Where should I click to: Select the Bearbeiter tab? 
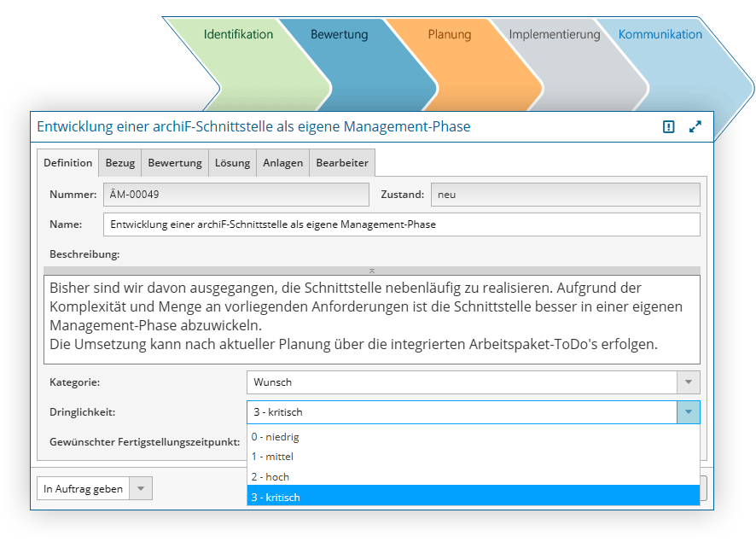341,163
